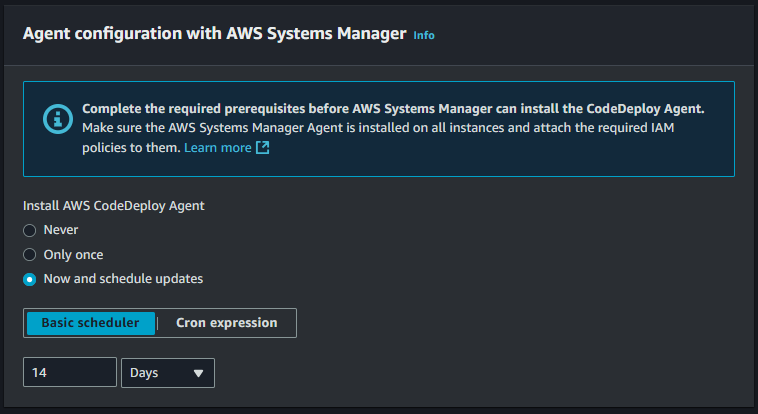The height and width of the screenshot is (414, 758).
Task: Click the Only once option label text
Action: [x=73, y=254]
